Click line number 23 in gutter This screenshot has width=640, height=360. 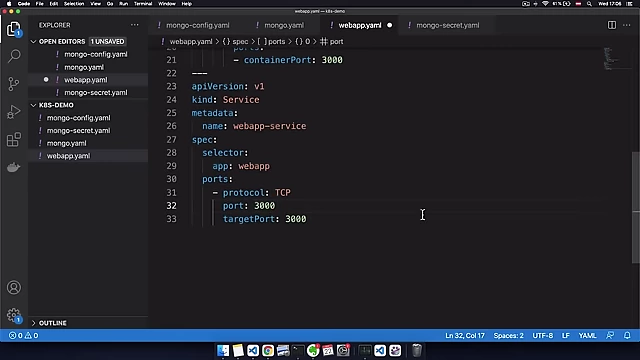tap(171, 87)
